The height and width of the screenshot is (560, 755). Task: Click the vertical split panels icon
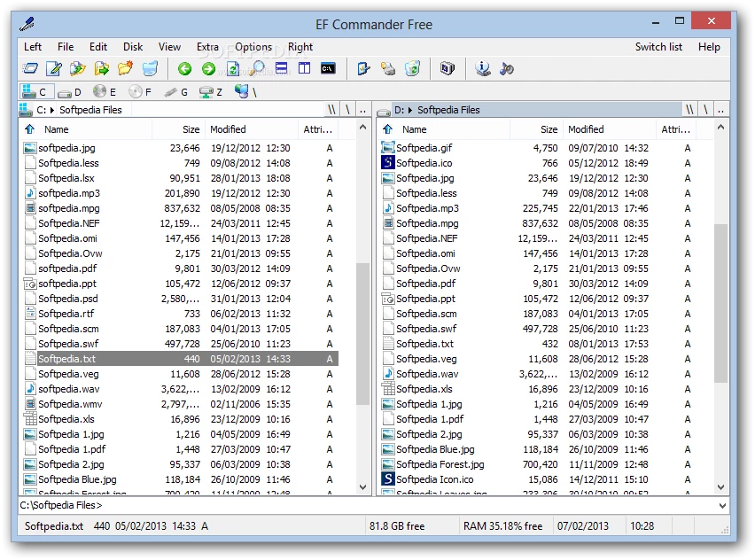point(305,68)
